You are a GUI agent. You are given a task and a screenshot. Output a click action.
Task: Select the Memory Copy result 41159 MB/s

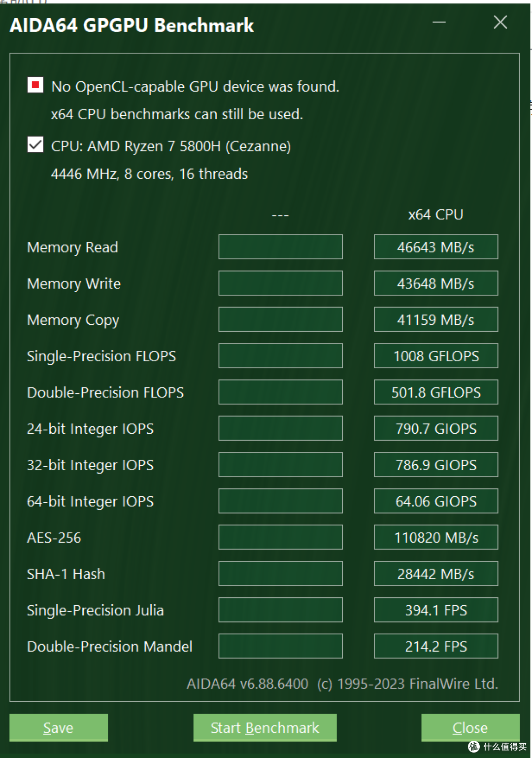tap(436, 320)
